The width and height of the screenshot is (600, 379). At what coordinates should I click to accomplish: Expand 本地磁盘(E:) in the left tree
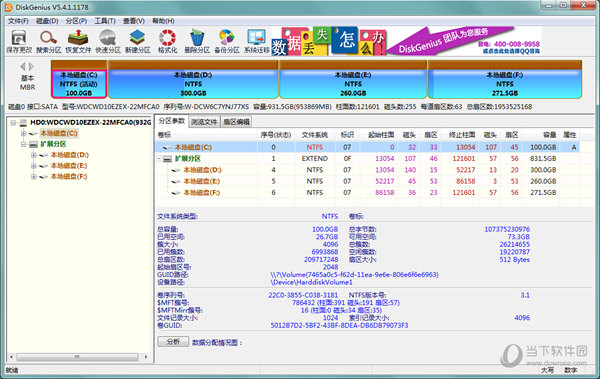coord(34,166)
